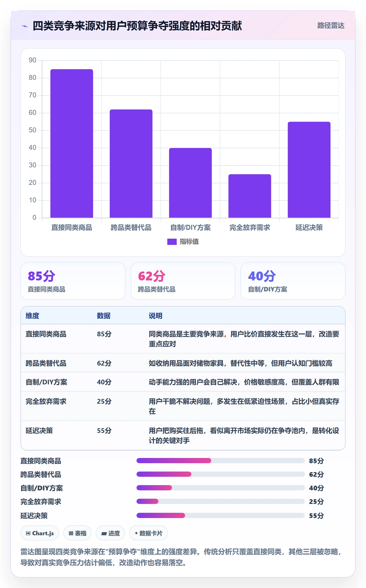The height and width of the screenshot is (588, 366).
Task: Open the 85分 直接同类商品 data card
Action: pos(73,281)
